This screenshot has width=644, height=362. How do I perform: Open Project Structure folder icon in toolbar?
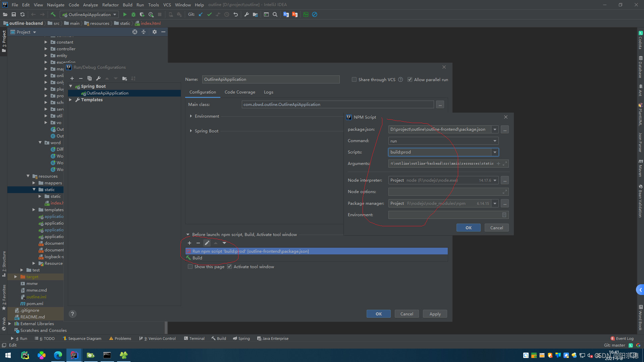pyautogui.click(x=255, y=14)
